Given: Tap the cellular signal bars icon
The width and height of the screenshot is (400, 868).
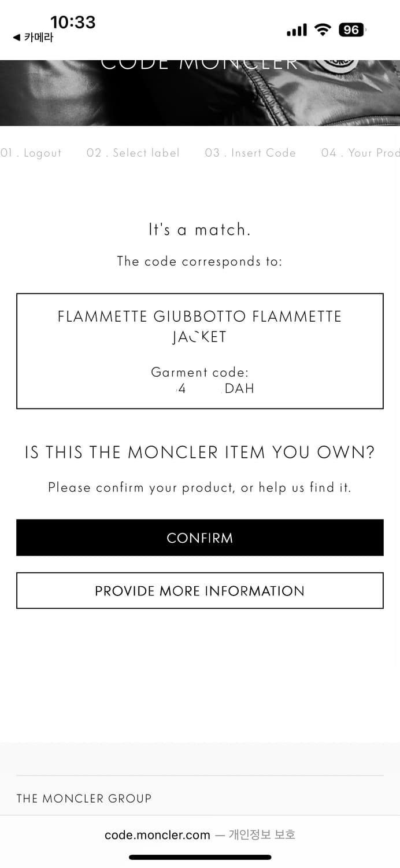Looking at the screenshot, I should pos(297,30).
